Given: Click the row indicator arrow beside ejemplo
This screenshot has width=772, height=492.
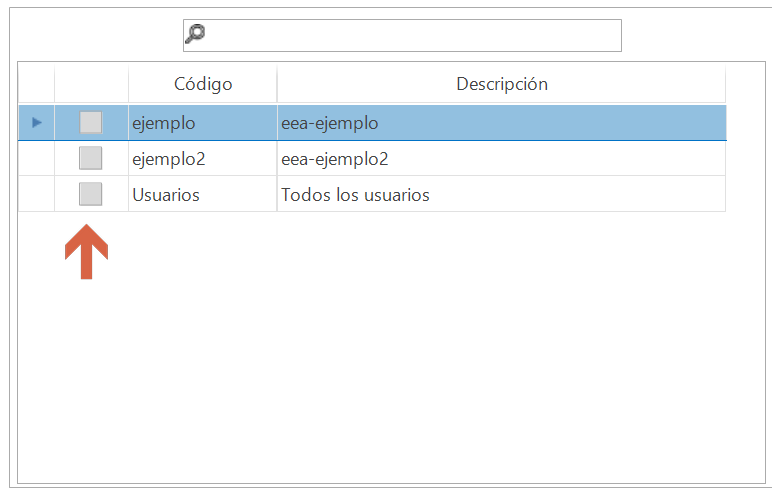Looking at the screenshot, I should tap(37, 122).
